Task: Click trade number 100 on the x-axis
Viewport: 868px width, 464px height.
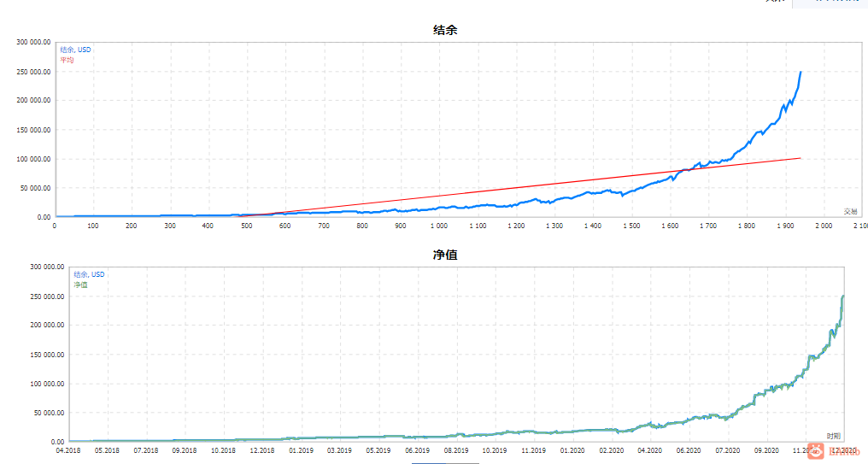Action: coord(93,226)
